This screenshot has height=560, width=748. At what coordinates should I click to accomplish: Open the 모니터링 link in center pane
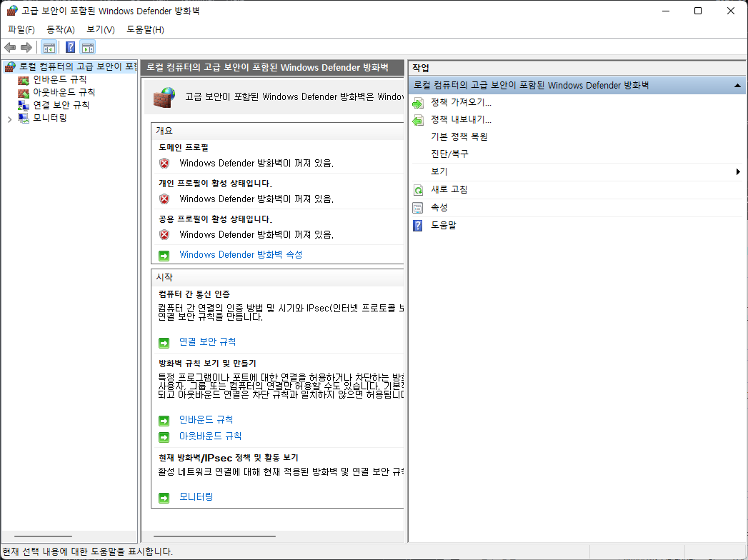(x=196, y=497)
